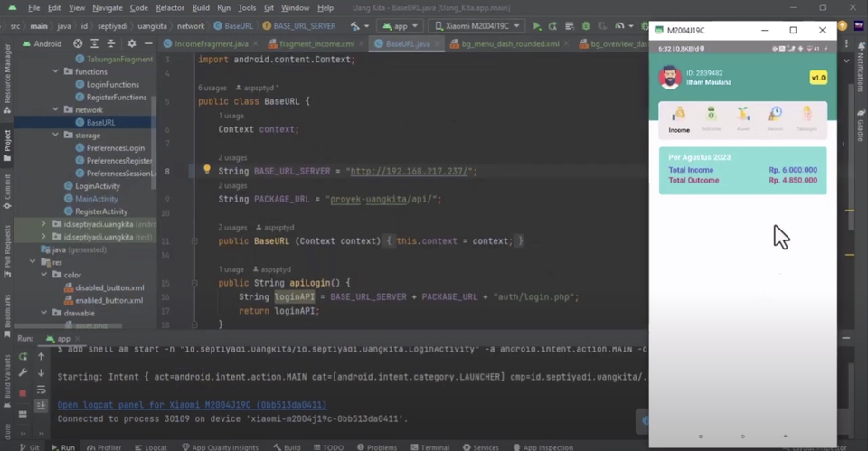Click the lightbulb quick-fix icon on line 8
868x451 pixels.
(206, 169)
